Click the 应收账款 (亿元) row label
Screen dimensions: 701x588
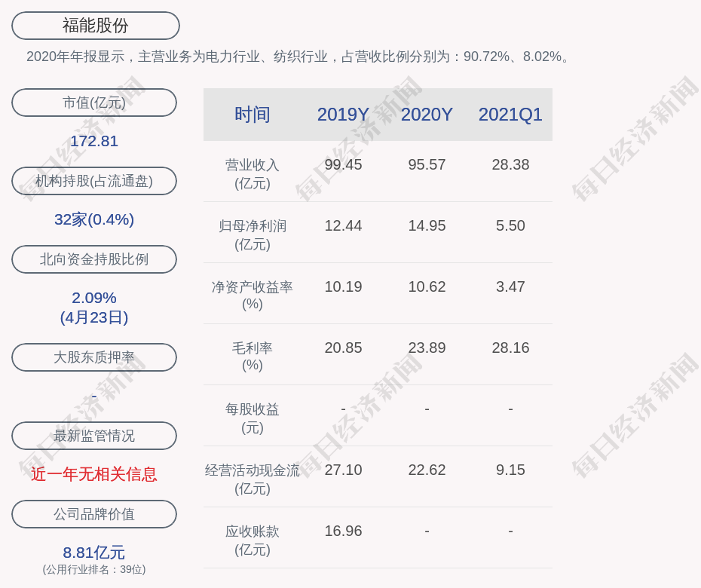pyautogui.click(x=253, y=541)
